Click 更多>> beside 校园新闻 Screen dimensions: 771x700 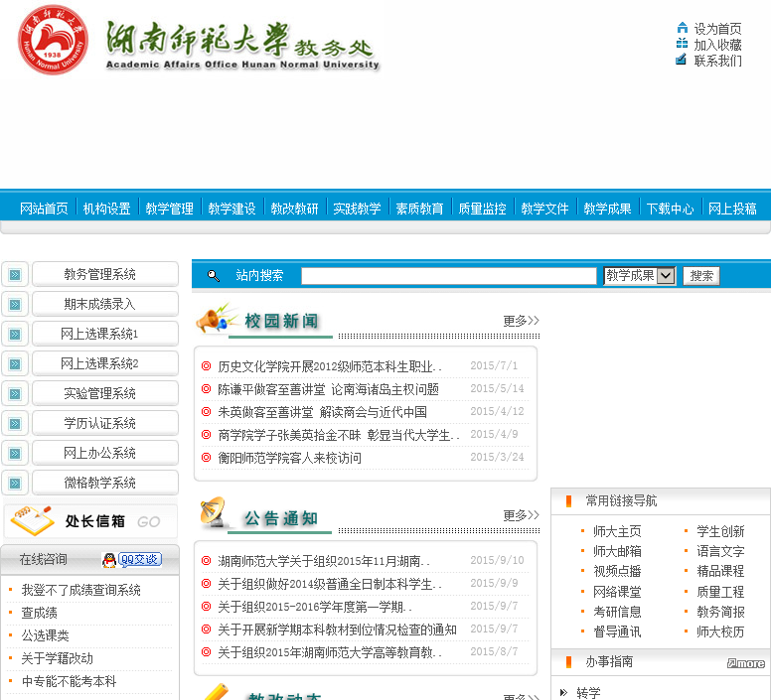[x=522, y=321]
